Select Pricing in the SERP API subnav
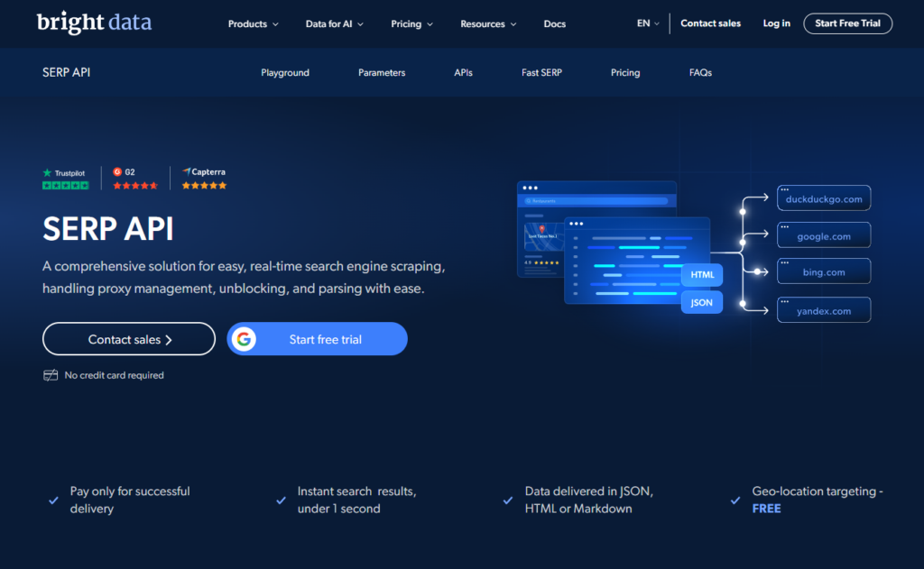Image resolution: width=924 pixels, height=569 pixels. [x=625, y=72]
